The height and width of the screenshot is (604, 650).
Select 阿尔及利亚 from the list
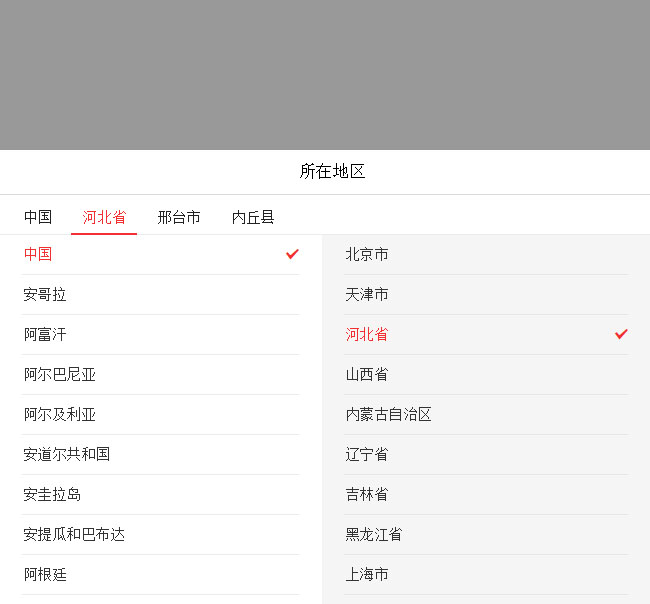(x=60, y=414)
